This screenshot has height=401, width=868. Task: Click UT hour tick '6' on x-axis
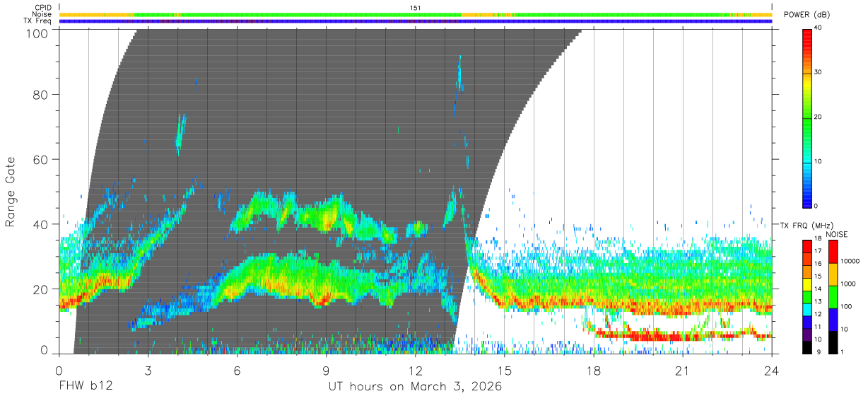pyautogui.click(x=237, y=370)
